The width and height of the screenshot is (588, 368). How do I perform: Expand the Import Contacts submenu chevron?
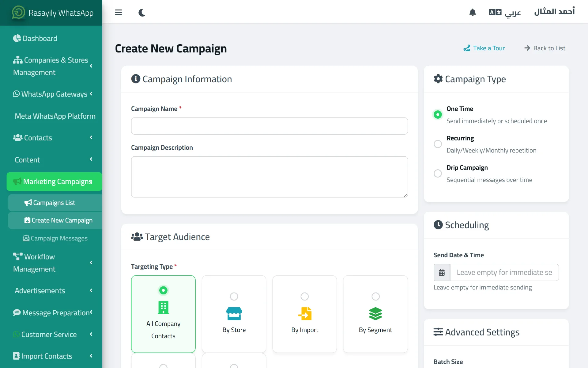coord(91,356)
